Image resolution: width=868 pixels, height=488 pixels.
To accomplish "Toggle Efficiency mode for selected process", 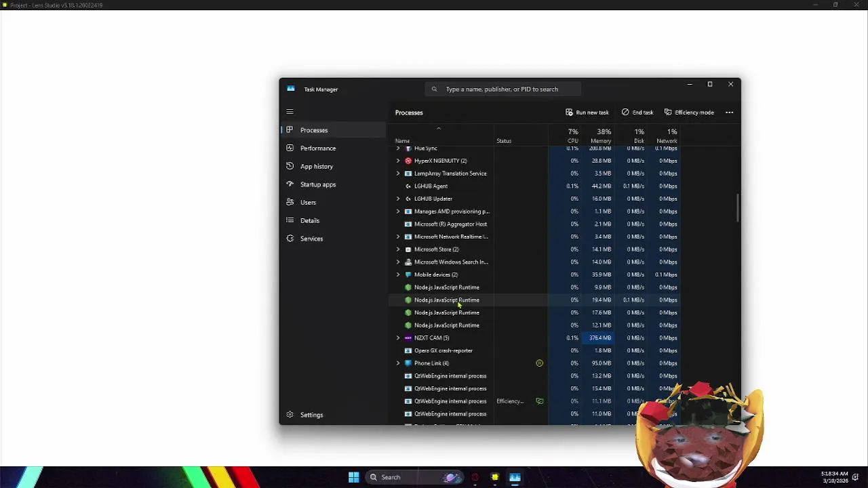I will pos(689,113).
